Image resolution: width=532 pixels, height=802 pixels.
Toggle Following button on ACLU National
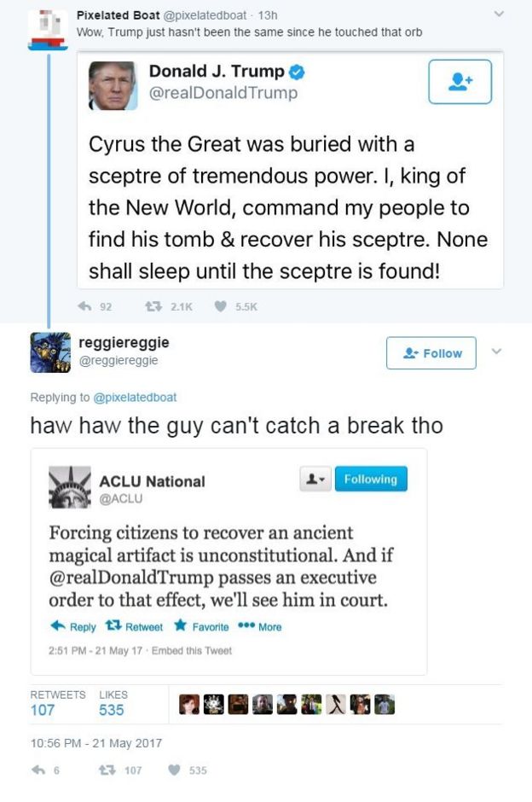point(371,479)
